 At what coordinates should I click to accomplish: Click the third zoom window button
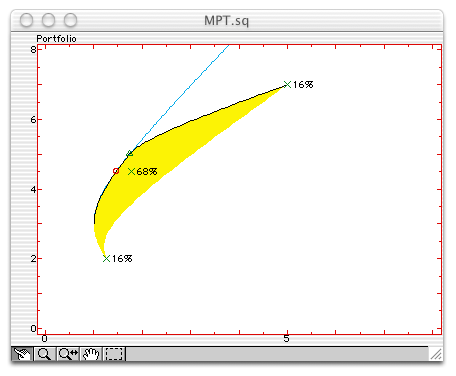70,20
